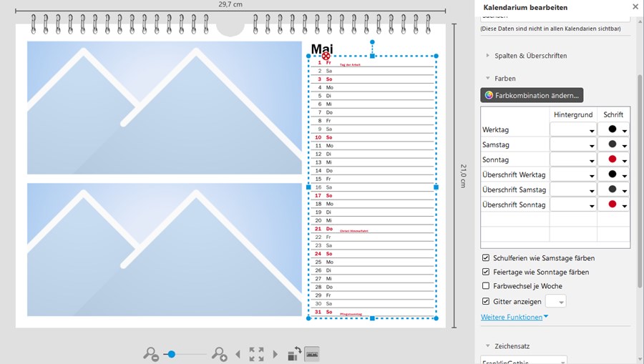The width and height of the screenshot is (644, 364).
Task: Click Überschrift Sonntag Schrift red swatch
Action: coord(613,204)
